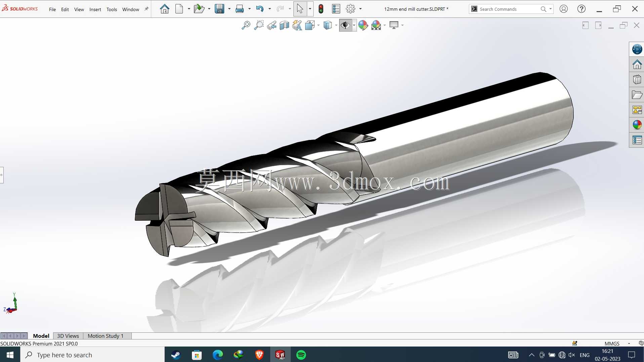Open the Window menu
Screen dimensions: 644x362
click(131, 9)
